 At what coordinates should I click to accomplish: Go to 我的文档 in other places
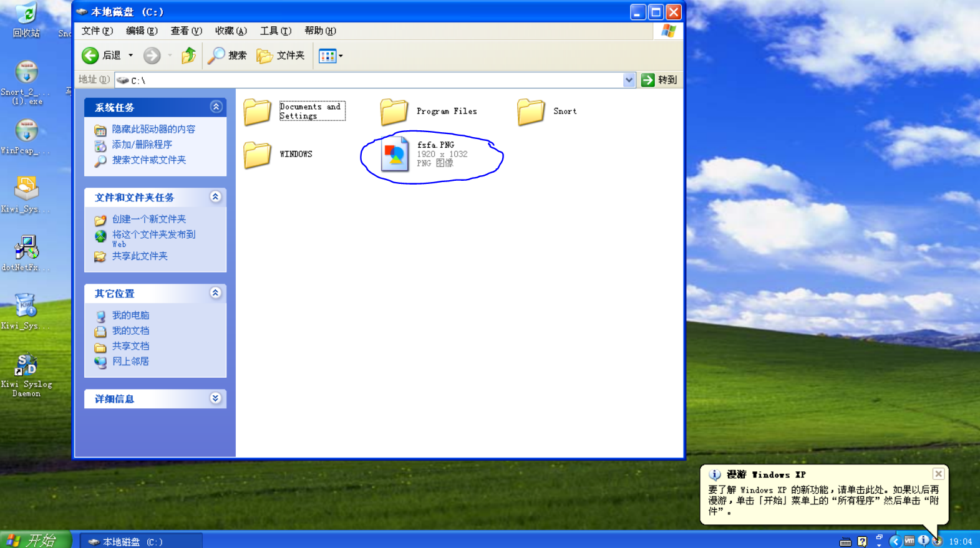coord(130,331)
